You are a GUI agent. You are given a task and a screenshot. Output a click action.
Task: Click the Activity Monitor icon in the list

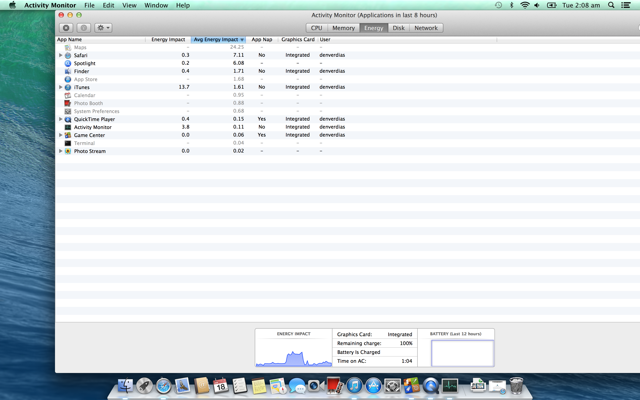point(68,127)
